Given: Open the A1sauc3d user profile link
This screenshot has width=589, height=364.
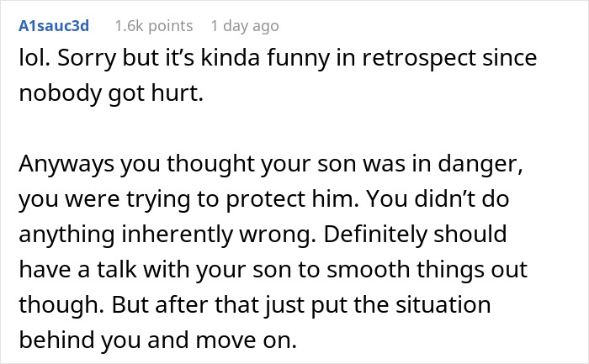Looking at the screenshot, I should point(54,26).
